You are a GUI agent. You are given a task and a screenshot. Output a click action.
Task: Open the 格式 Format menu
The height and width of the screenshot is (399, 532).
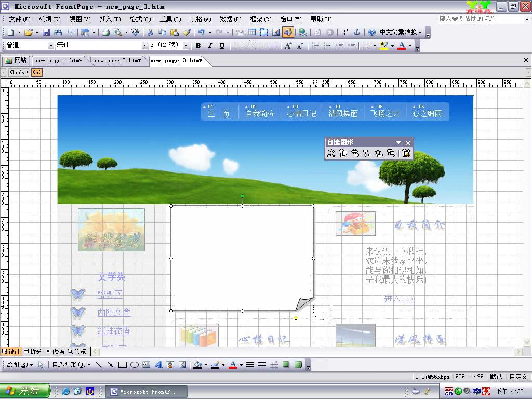(x=140, y=19)
